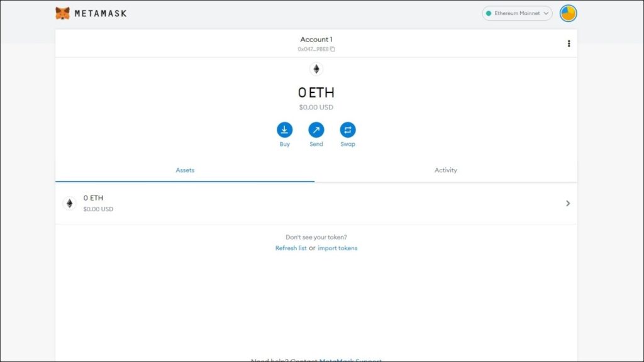Expand the network selector chevron arrow
Viewport: 644px width, 362px height.
(x=547, y=13)
